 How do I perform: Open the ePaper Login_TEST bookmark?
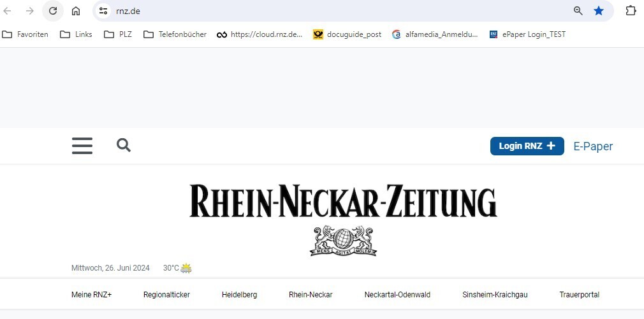coord(527,34)
